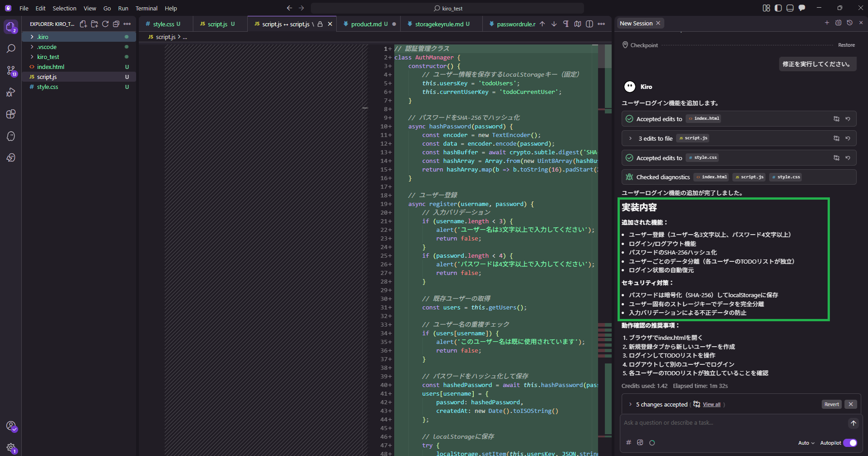868x456 pixels.
Task: Expand the 3 edits to file row
Action: click(x=630, y=138)
